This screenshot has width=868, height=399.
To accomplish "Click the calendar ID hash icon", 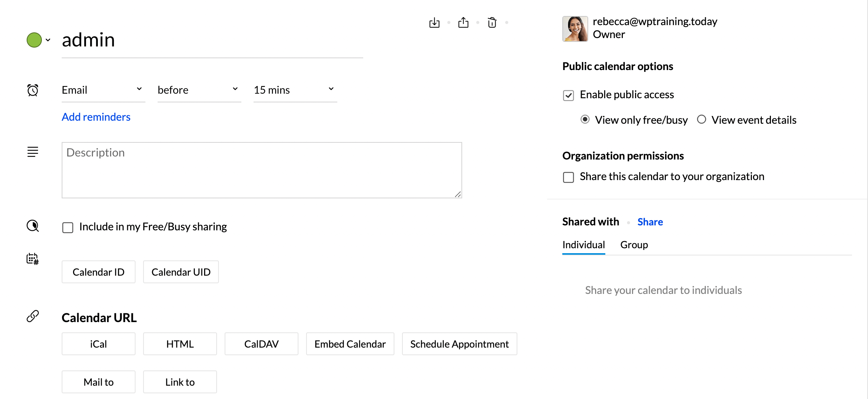I will click(33, 259).
